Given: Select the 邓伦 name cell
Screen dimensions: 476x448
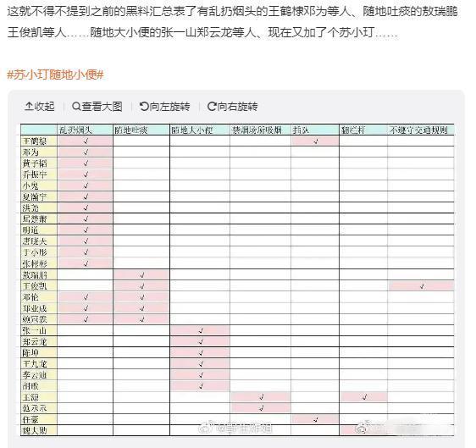Looking at the screenshot, I should pos(39,297).
